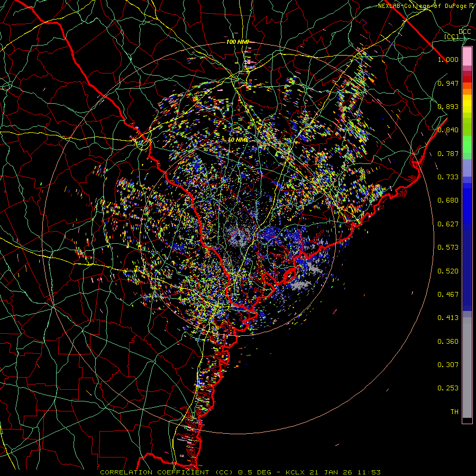This screenshot has height=476, width=476.
Task: Click the 0.893 scale value
Action: pos(448,106)
